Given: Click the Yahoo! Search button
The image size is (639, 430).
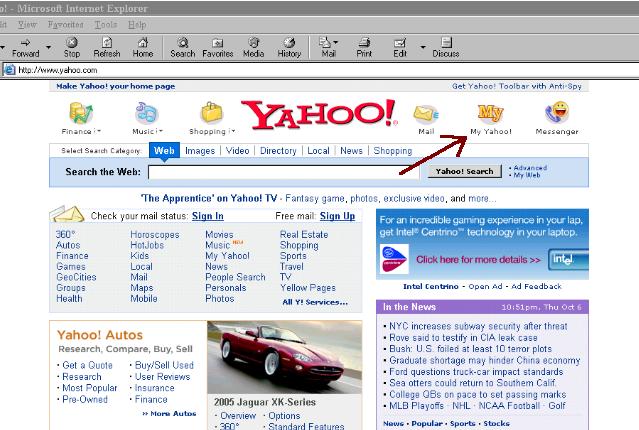Looking at the screenshot, I should pos(465,172).
